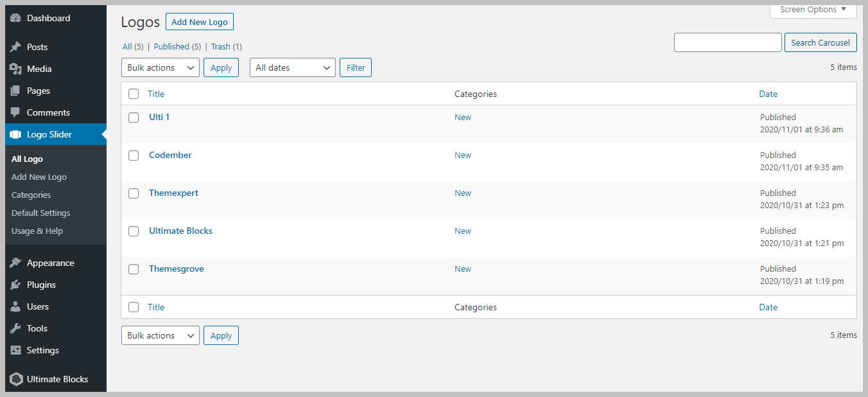Click the Comments bubble icon

16,112
